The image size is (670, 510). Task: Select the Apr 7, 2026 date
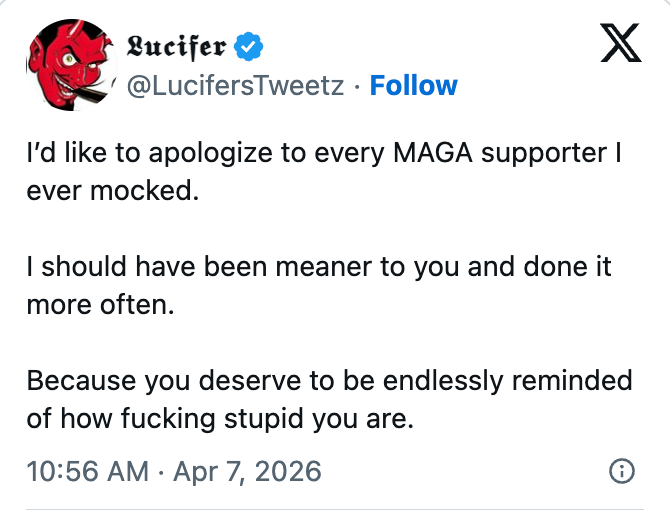247,471
